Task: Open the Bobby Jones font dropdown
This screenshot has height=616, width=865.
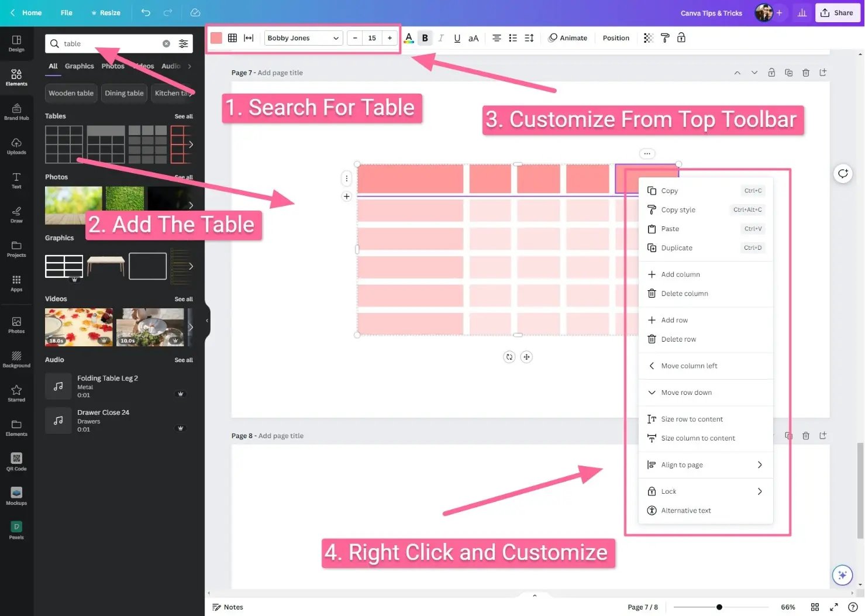Action: pyautogui.click(x=304, y=38)
